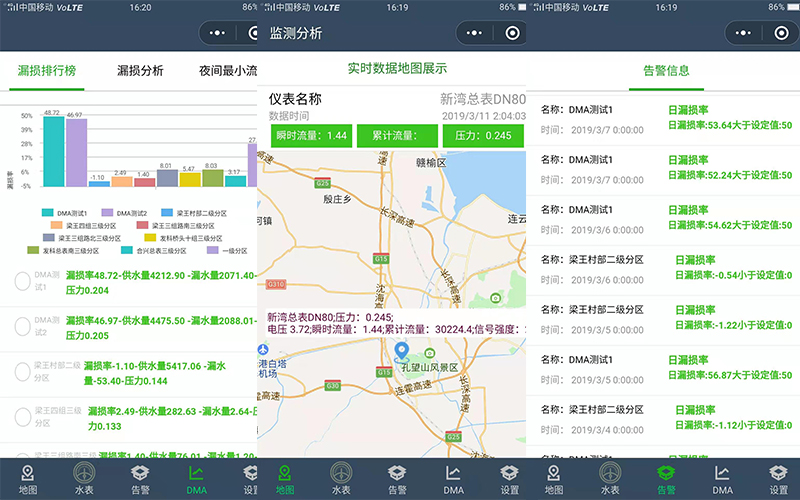Tap the circular close icon in the 监测分析 header
Viewport: 800px width, 500px height.
(x=513, y=32)
